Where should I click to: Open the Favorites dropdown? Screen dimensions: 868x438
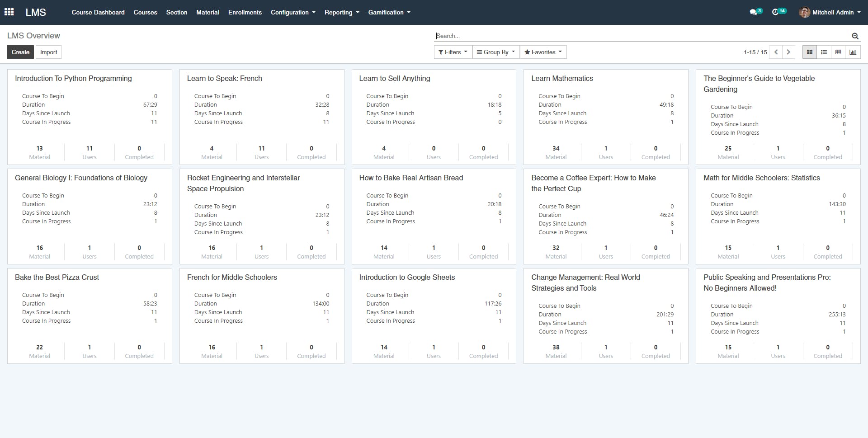pyautogui.click(x=543, y=52)
